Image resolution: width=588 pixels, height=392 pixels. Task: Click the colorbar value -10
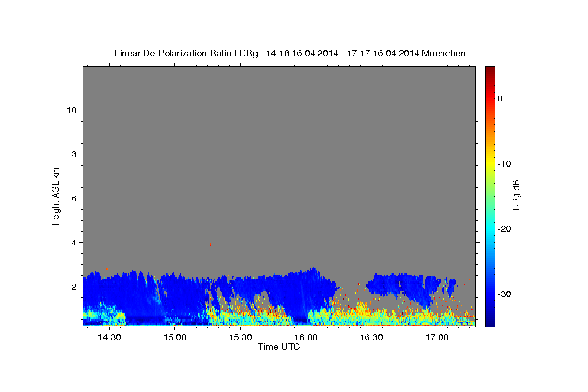[x=505, y=164]
